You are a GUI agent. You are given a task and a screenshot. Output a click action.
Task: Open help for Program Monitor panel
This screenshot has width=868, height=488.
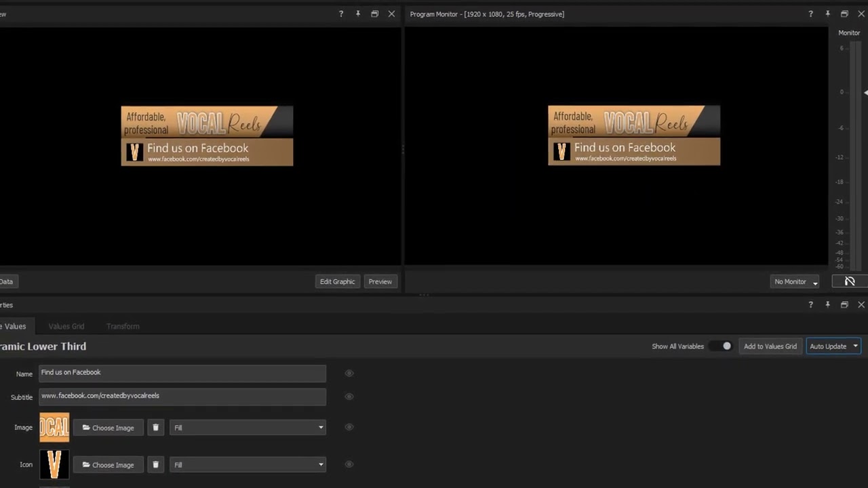point(810,14)
